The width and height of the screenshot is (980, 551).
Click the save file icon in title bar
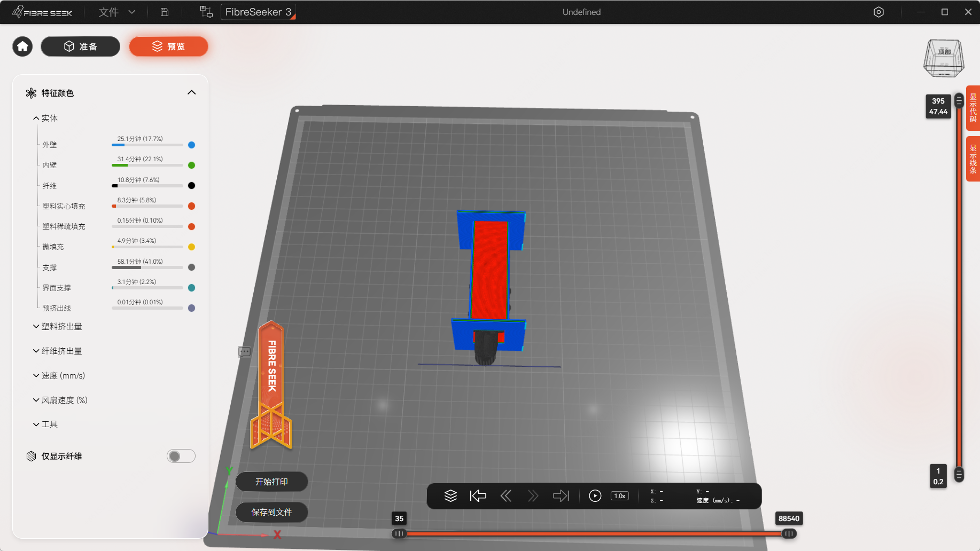pyautogui.click(x=165, y=12)
